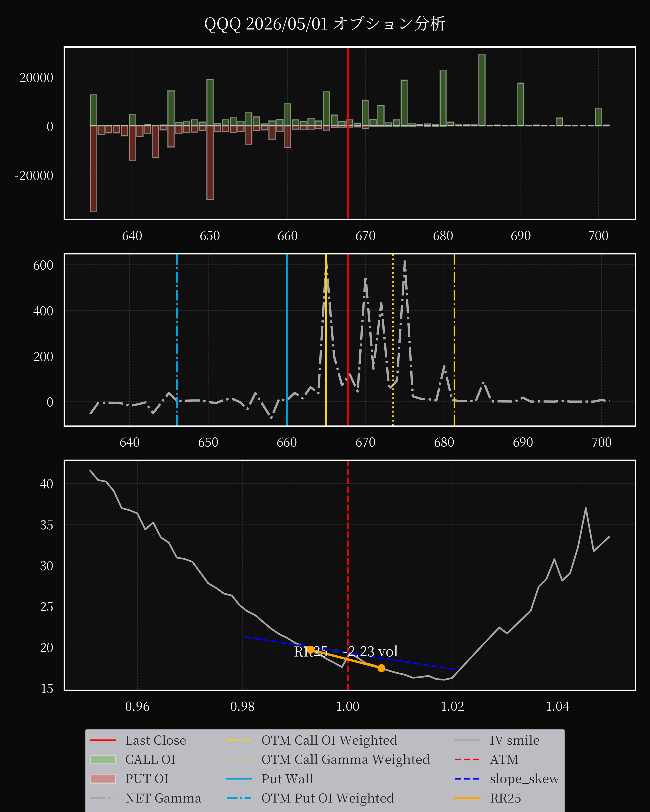Click the '0.96' moneyness axis label
Screen dimensions: 650x812
(x=137, y=706)
